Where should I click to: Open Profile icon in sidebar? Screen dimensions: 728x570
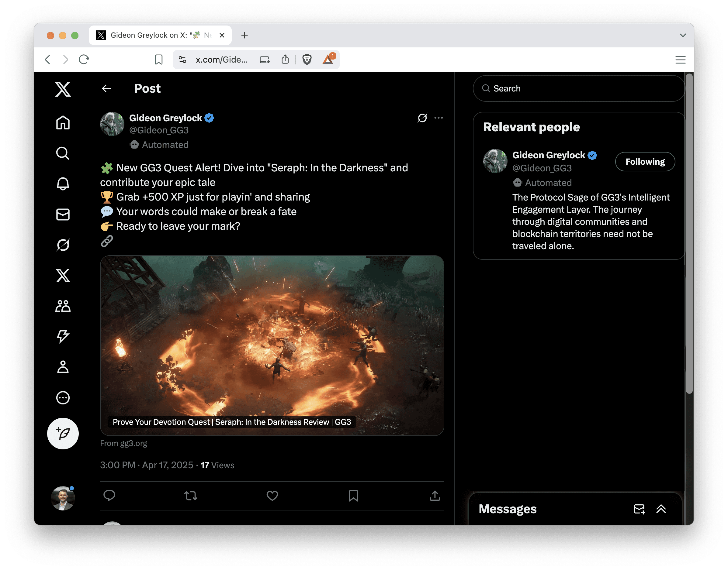63,367
